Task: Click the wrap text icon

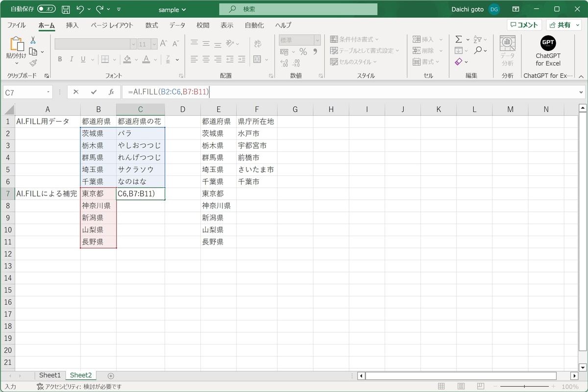Action: pos(258,44)
